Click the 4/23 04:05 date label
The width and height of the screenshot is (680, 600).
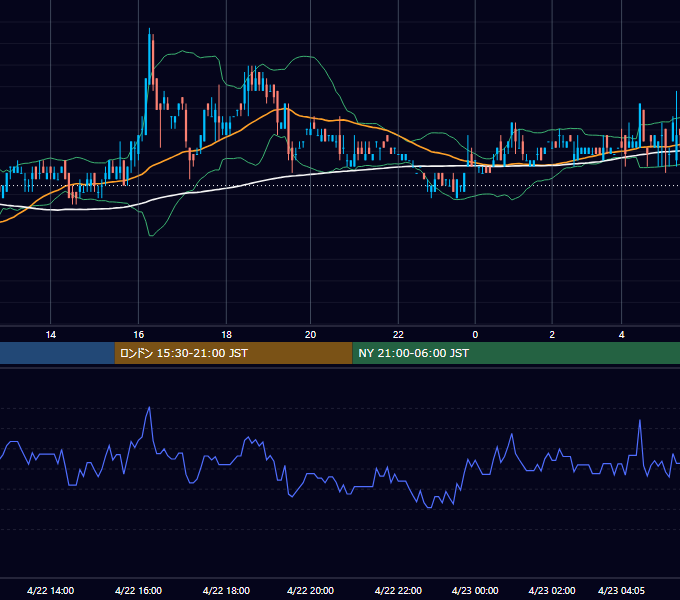(621, 590)
